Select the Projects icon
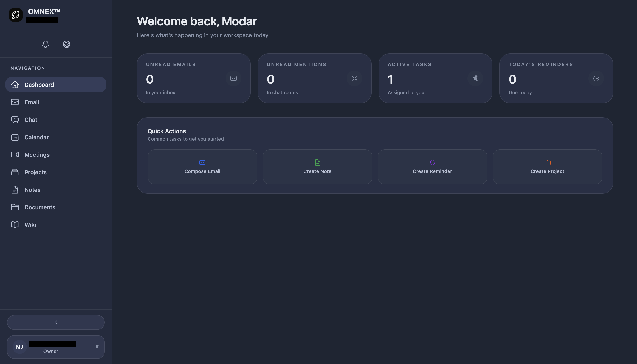Viewport: 637px width, 364px height. click(15, 172)
